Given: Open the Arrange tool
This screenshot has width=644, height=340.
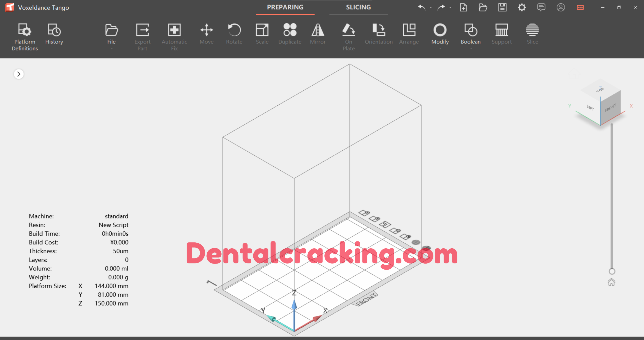Looking at the screenshot, I should click(409, 34).
